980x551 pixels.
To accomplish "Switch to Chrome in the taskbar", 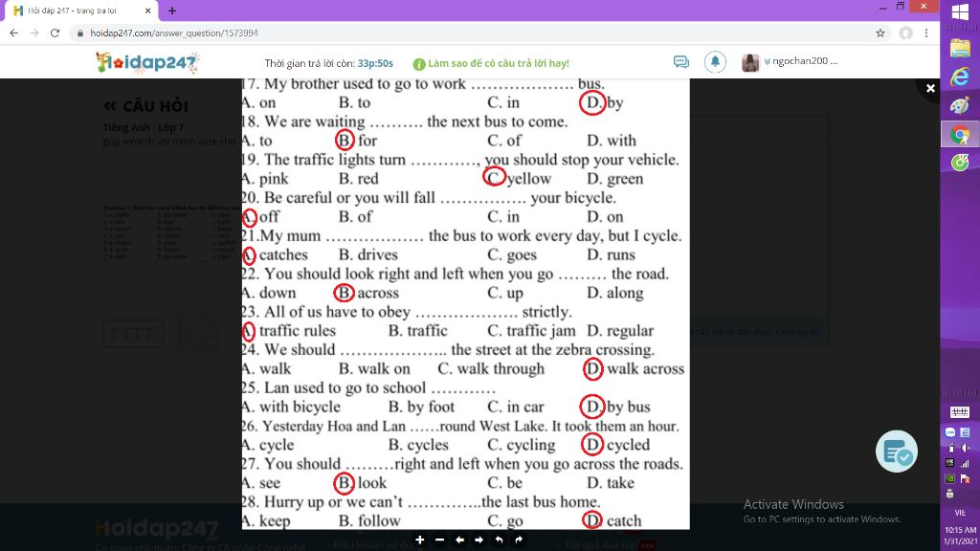I will tap(960, 134).
